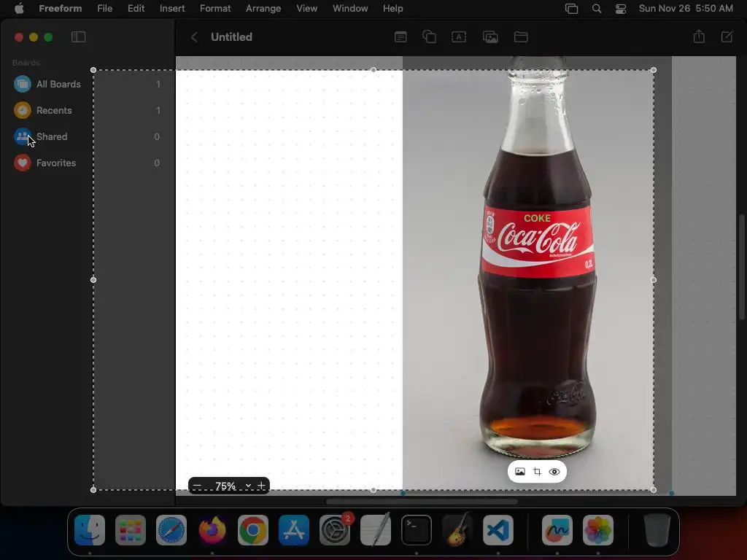Viewport: 747px width, 560px height.
Task: Click Freeform icon in the Dock
Action: [x=557, y=530]
